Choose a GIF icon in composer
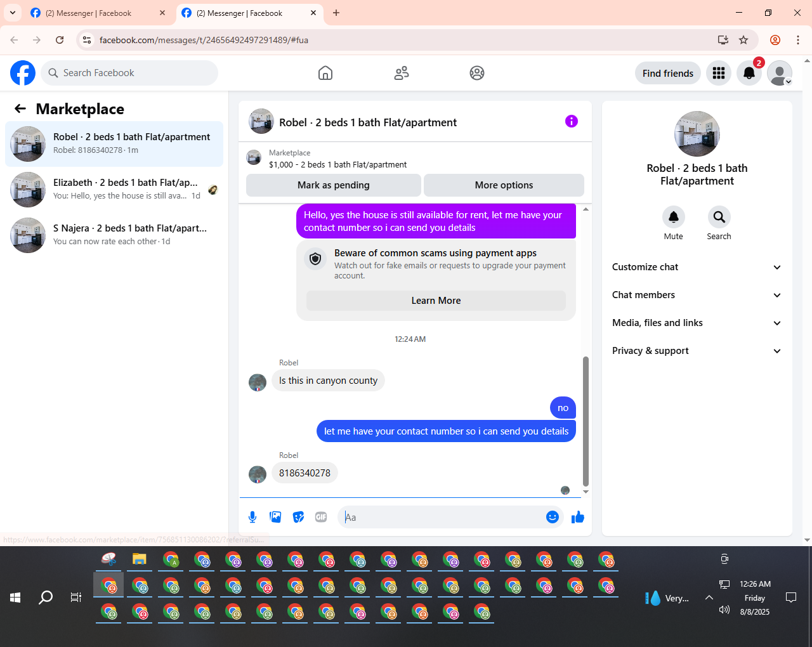The height and width of the screenshot is (647, 812). click(321, 517)
